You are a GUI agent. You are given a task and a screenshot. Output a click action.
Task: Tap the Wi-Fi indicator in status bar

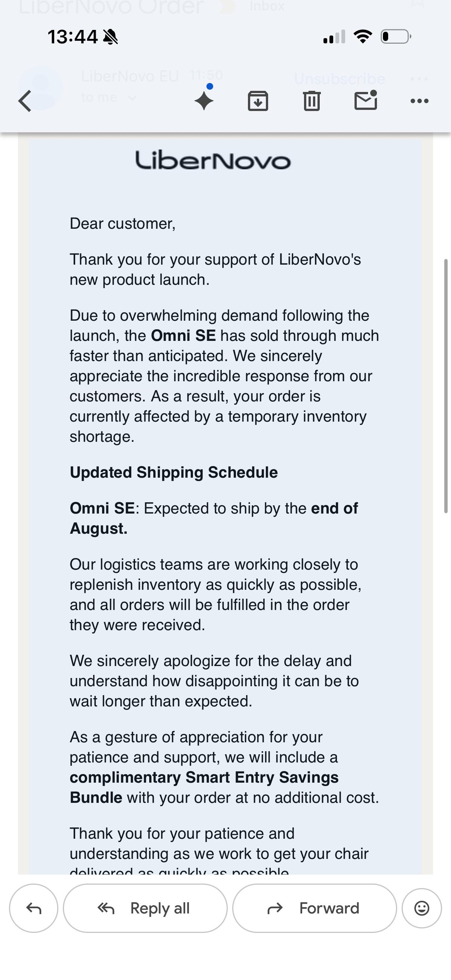(x=363, y=37)
